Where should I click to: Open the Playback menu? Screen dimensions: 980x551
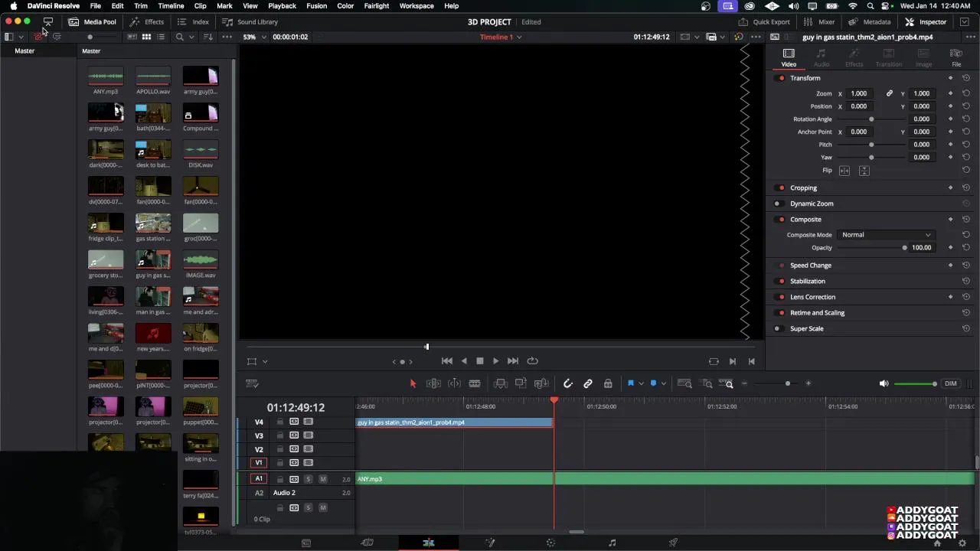point(282,6)
